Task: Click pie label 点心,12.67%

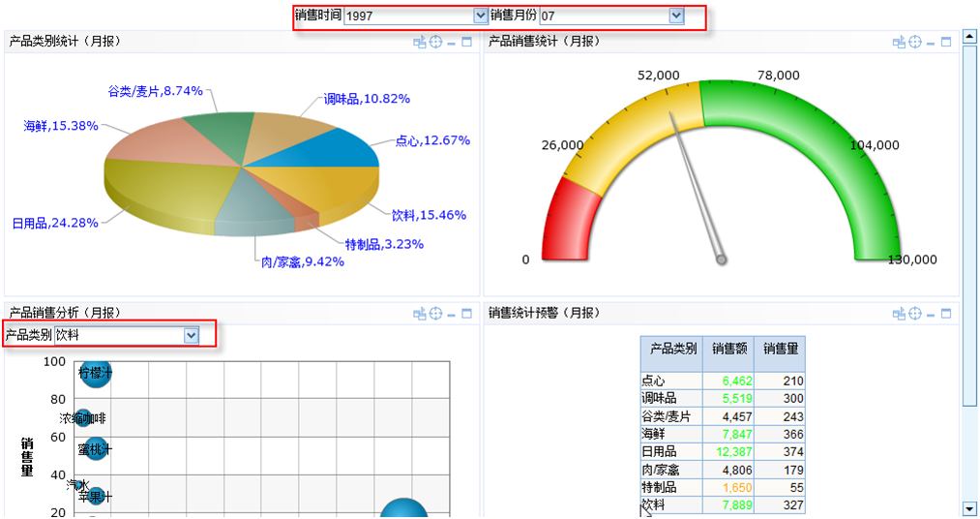Action: (x=432, y=140)
